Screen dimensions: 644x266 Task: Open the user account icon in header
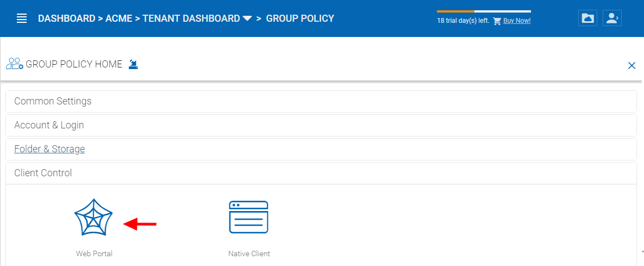point(612,18)
